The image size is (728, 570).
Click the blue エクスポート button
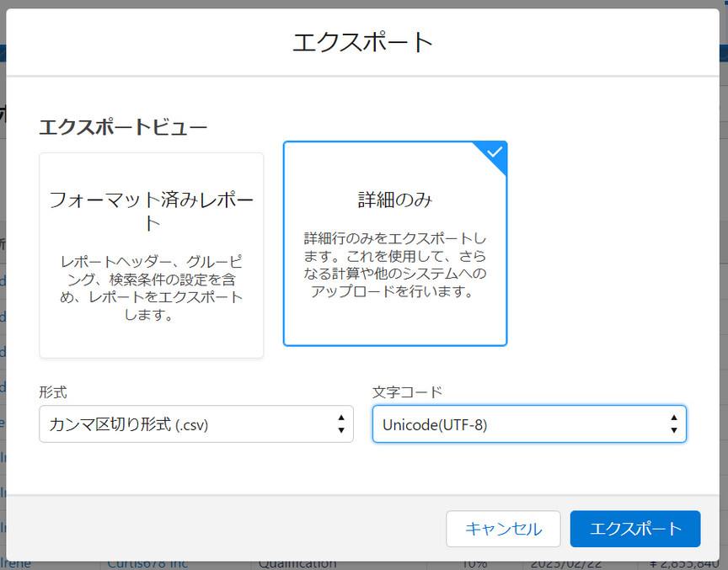click(635, 529)
